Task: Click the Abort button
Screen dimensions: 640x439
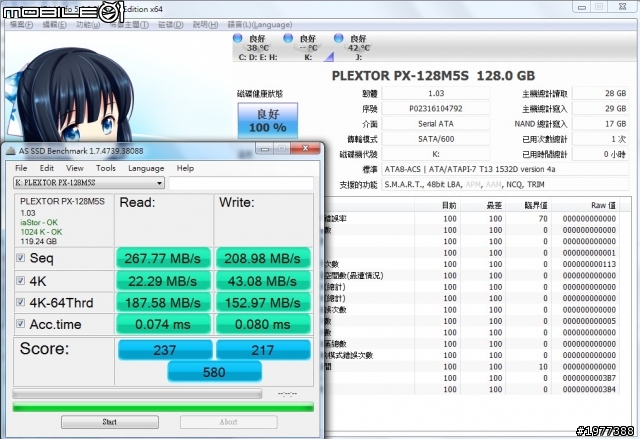Action: pyautogui.click(x=229, y=422)
